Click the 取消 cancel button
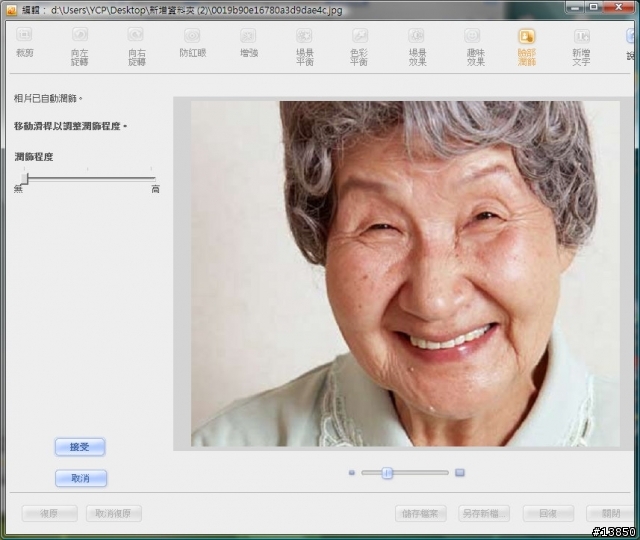Viewport: 640px width, 540px height. click(x=81, y=478)
